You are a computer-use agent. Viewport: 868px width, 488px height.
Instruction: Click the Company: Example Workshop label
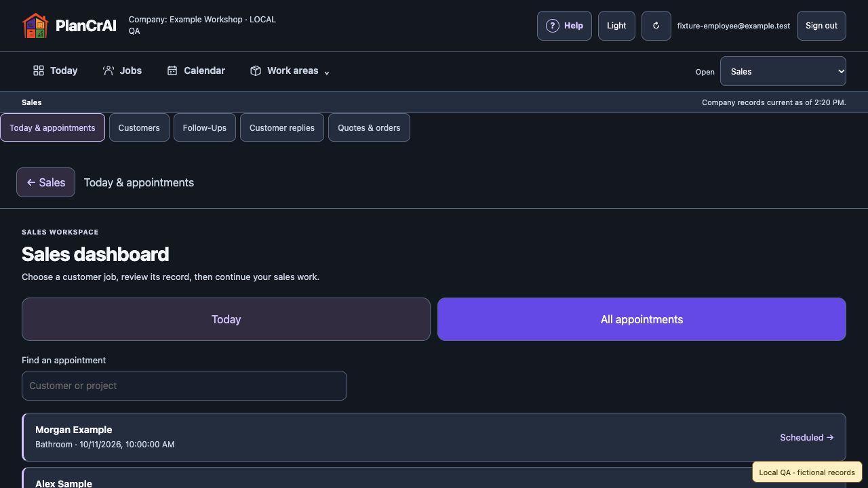click(202, 25)
